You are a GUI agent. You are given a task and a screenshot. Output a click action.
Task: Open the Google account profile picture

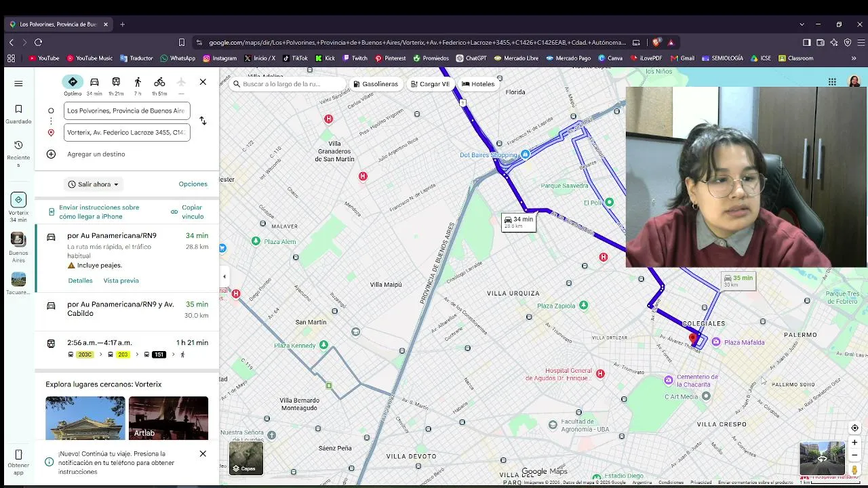pos(854,82)
